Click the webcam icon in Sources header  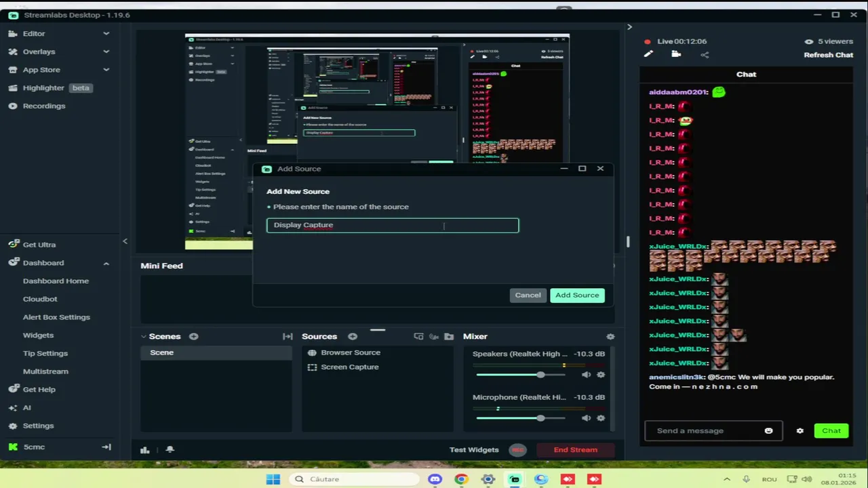[433, 336]
